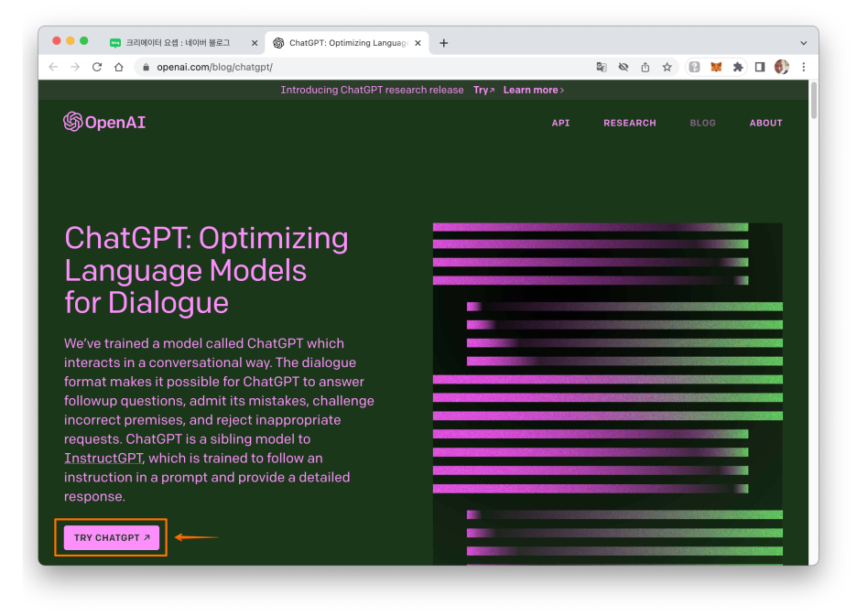Expand the tab search chevron

coord(804,43)
